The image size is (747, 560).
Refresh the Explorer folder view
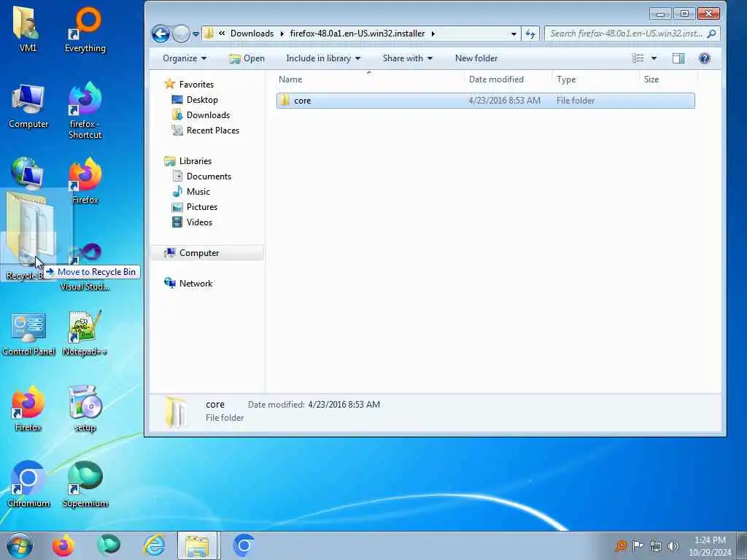[530, 34]
